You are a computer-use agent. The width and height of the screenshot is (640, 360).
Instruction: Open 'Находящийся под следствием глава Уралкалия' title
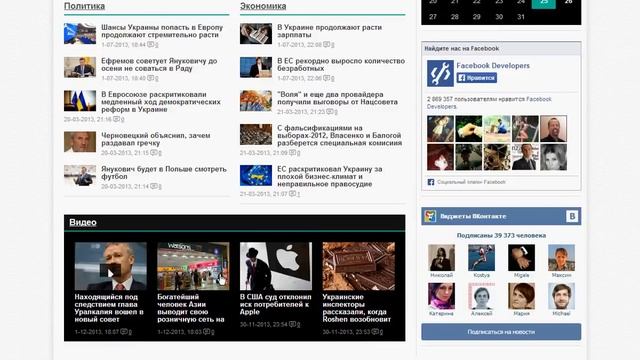[x=109, y=308]
